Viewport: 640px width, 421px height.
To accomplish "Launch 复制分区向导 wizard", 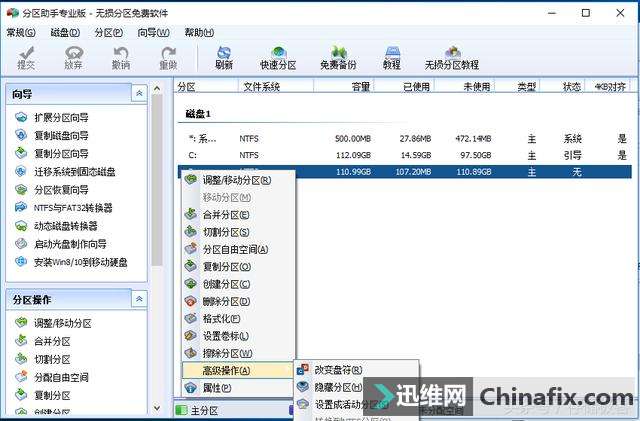I will coord(52,154).
